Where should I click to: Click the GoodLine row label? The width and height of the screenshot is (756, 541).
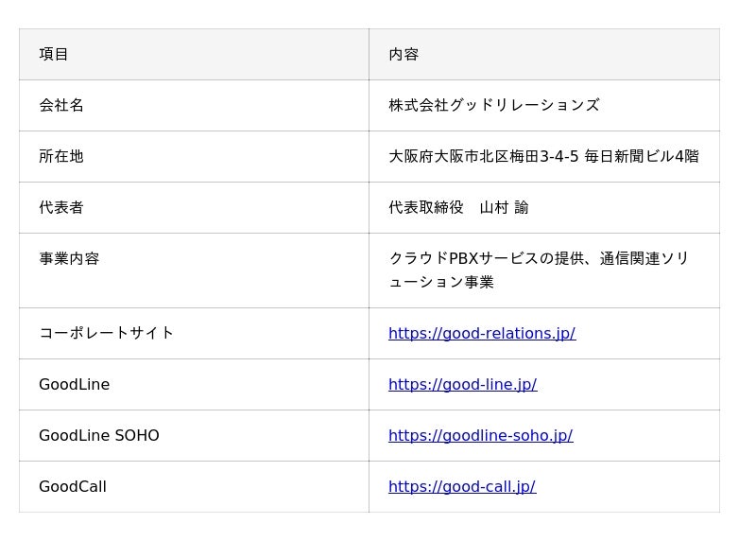[x=75, y=385]
